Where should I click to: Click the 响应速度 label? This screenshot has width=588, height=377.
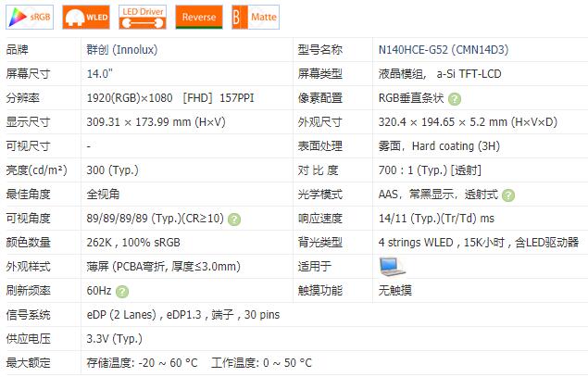[319, 219]
